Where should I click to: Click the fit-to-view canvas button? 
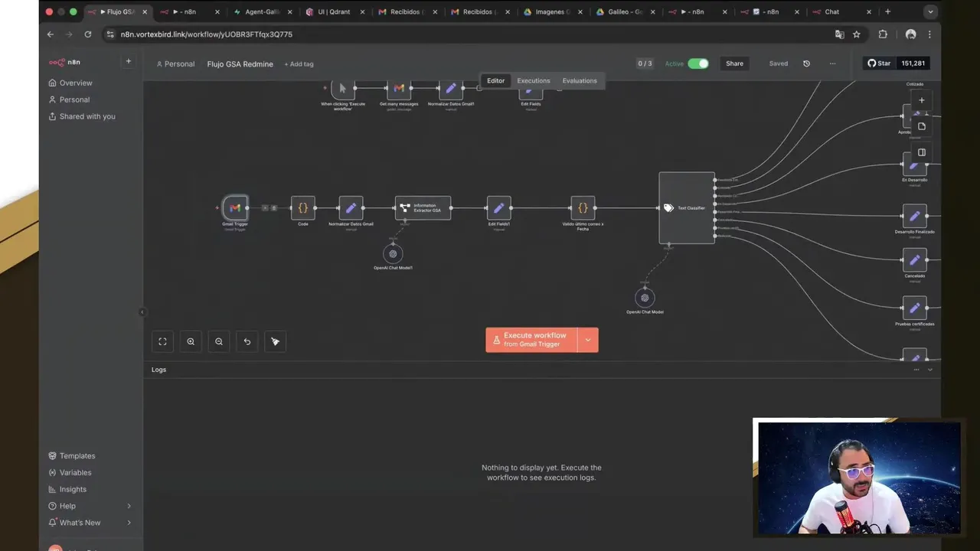click(x=162, y=341)
